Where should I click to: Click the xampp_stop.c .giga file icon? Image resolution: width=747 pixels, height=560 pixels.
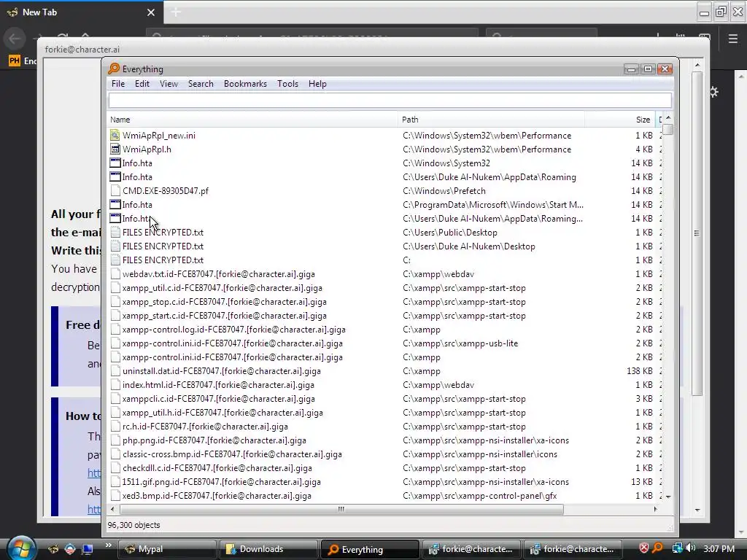(x=115, y=301)
